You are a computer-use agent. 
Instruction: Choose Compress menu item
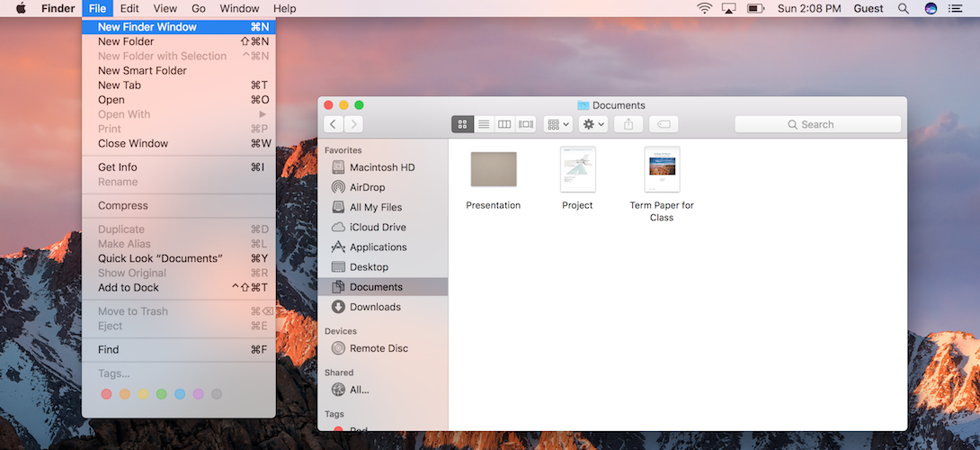179,205
